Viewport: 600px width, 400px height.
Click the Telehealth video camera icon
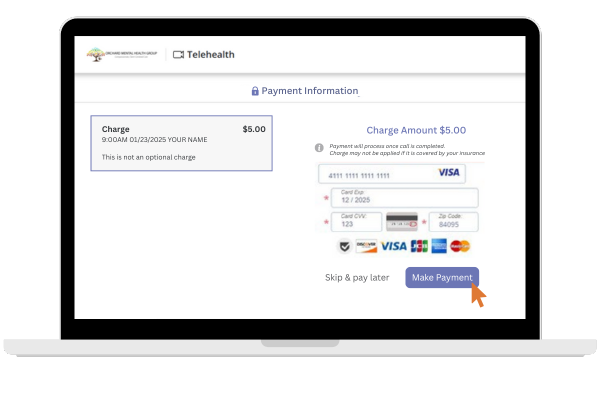tap(178, 55)
